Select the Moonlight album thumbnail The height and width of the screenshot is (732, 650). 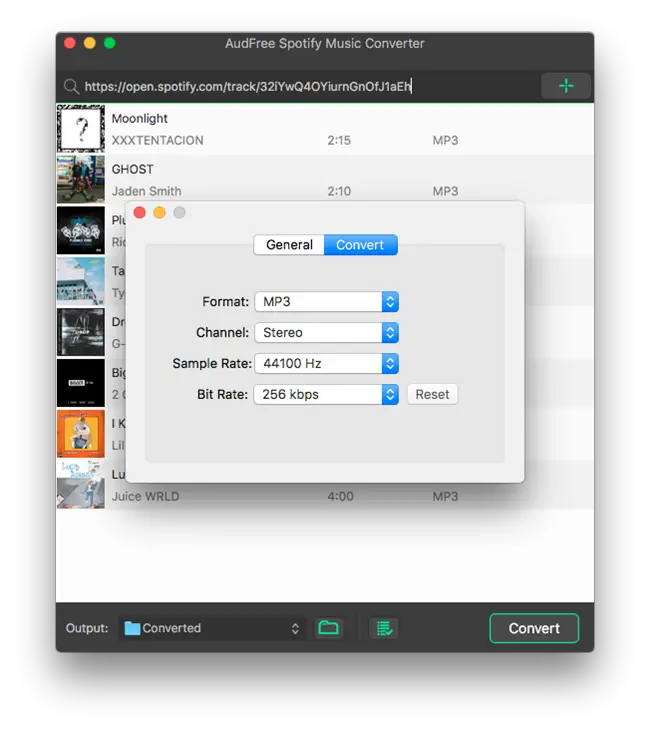(81, 128)
